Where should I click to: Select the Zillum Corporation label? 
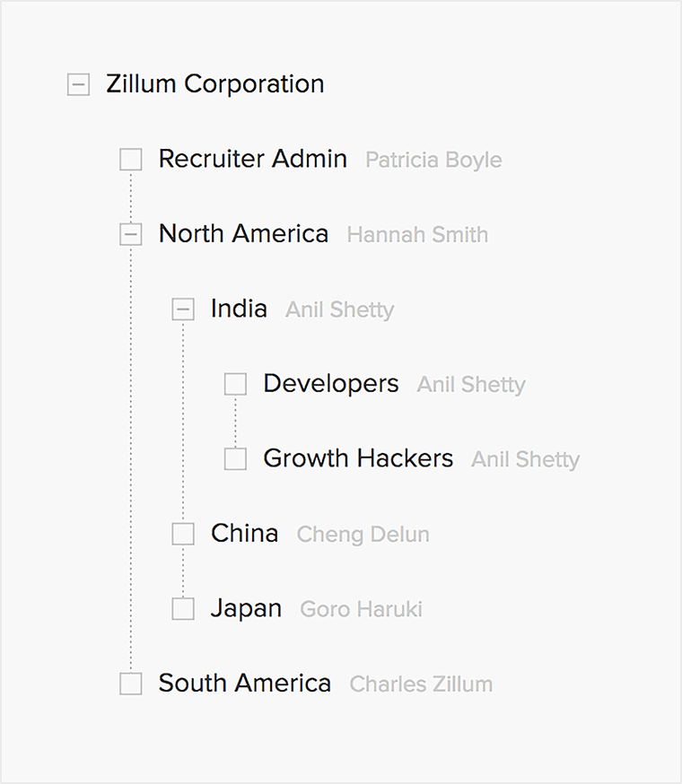tap(214, 84)
